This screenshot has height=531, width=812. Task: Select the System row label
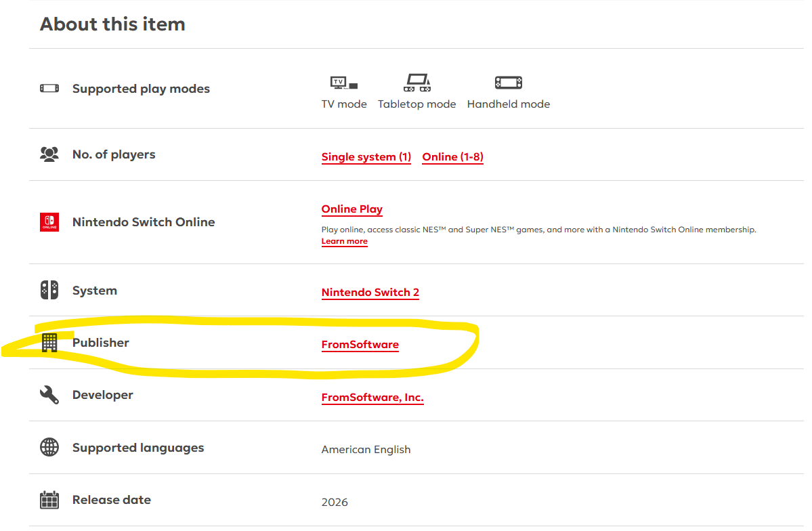pos(95,291)
